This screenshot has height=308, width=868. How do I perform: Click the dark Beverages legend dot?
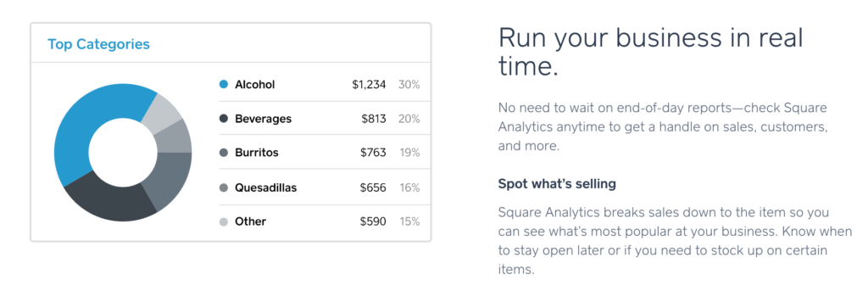(x=224, y=119)
